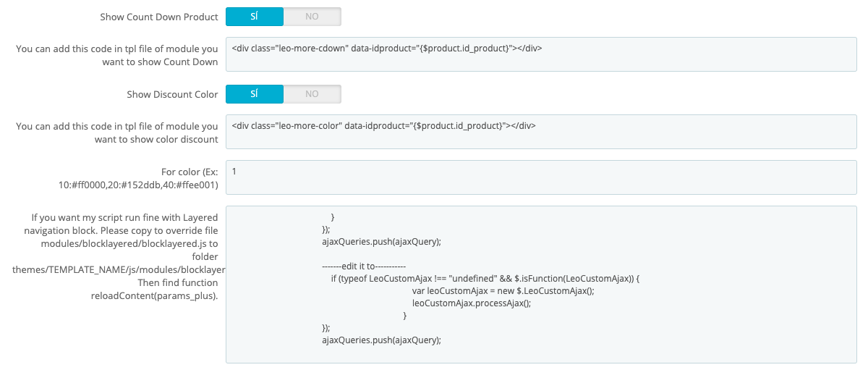The height and width of the screenshot is (370, 868).
Task: Click the leo-more-color code text box
Action: [x=541, y=132]
